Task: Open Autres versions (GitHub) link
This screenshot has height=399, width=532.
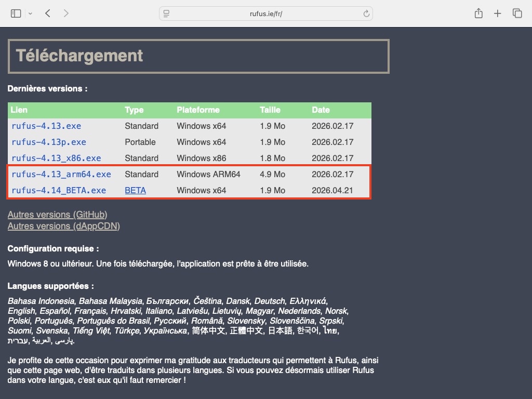Action: pos(58,215)
